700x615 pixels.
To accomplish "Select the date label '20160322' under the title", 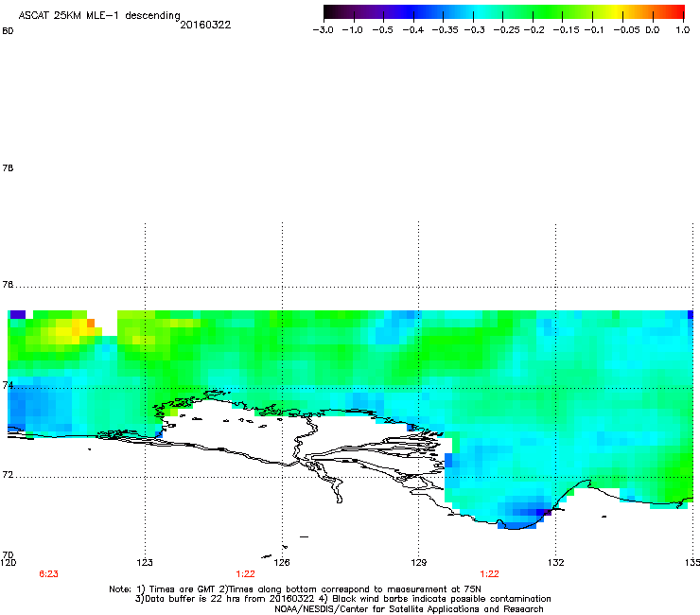I will [205, 25].
